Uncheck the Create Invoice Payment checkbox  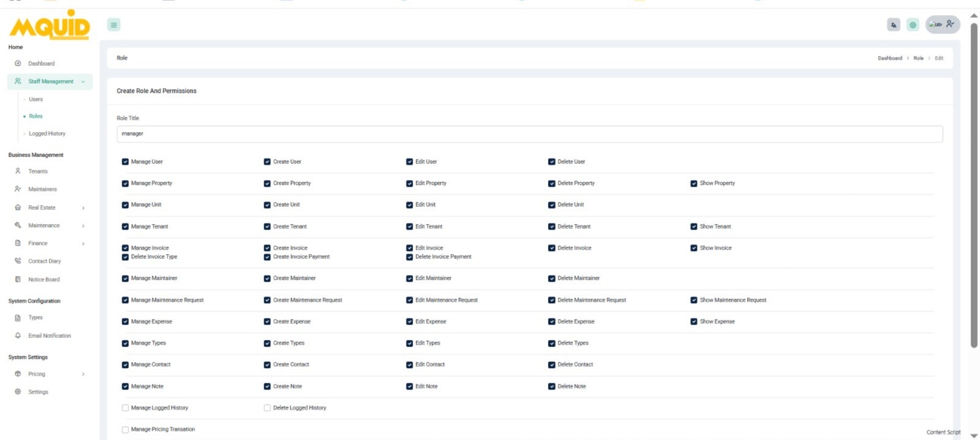click(267, 257)
